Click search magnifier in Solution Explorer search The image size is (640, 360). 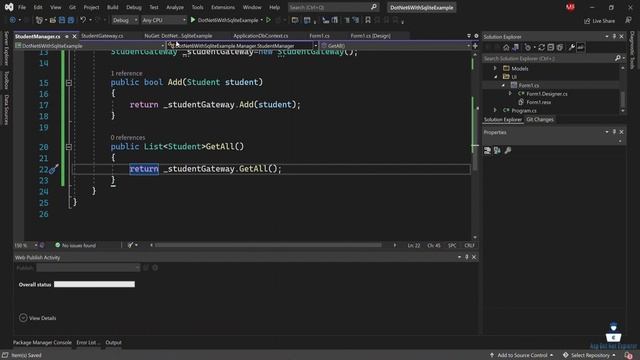tap(618, 58)
